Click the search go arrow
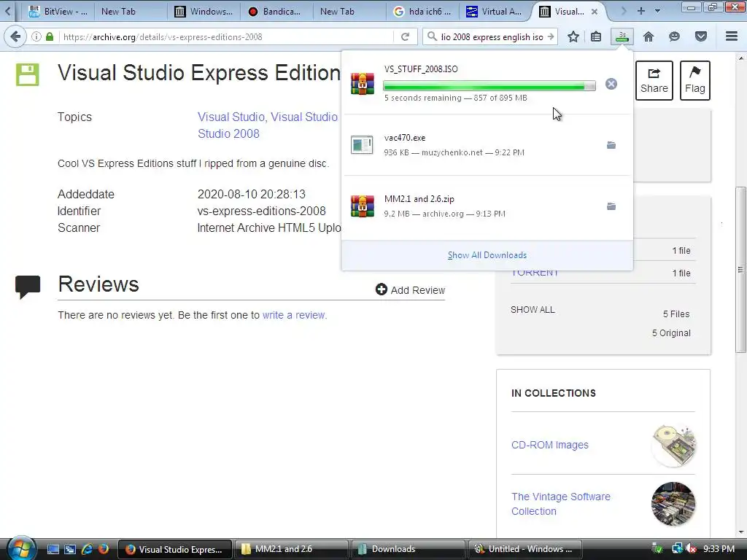The image size is (747, 560). [x=551, y=36]
